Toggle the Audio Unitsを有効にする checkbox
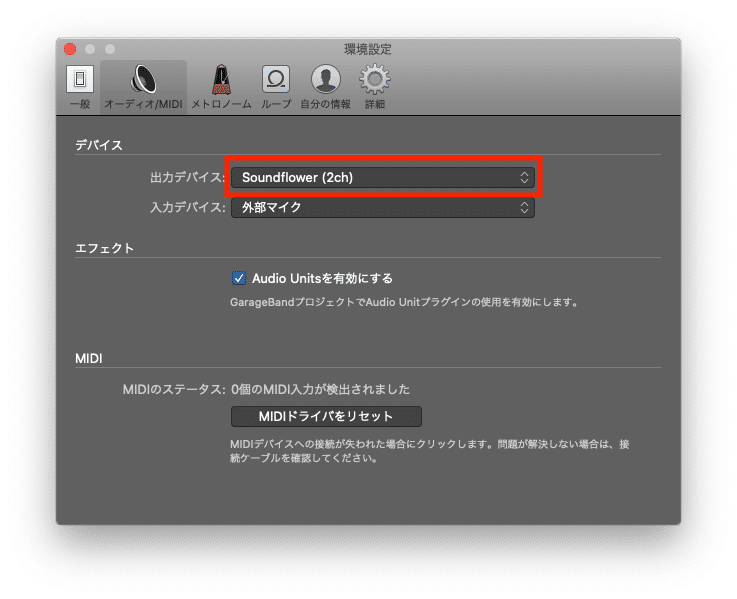The width and height of the screenshot is (737, 599). 239,278
